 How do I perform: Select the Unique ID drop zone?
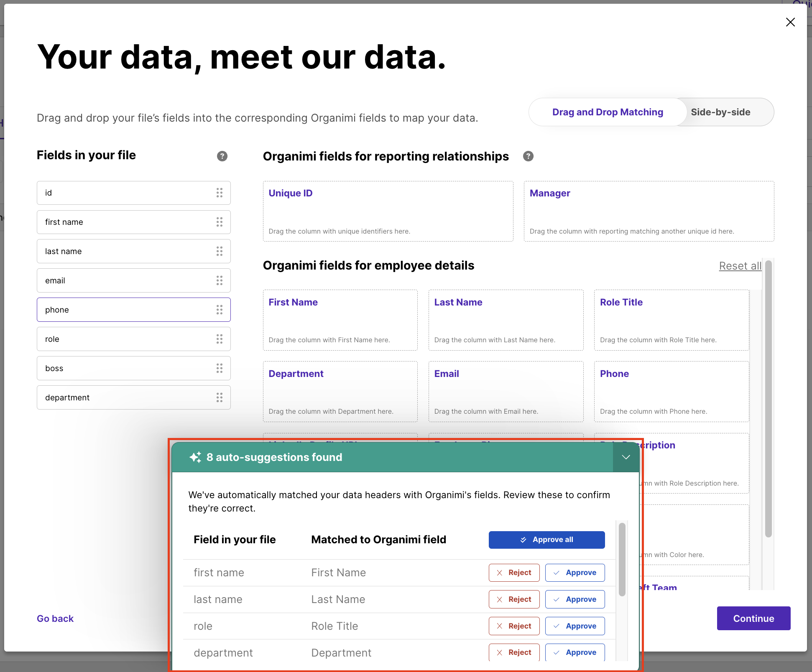(x=388, y=211)
